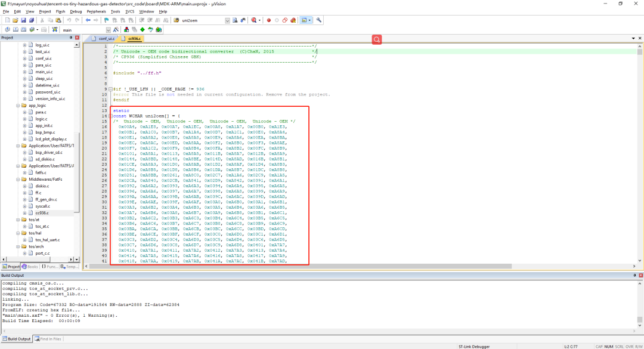
Task: Click the uni2oem search text field
Action: (203, 20)
